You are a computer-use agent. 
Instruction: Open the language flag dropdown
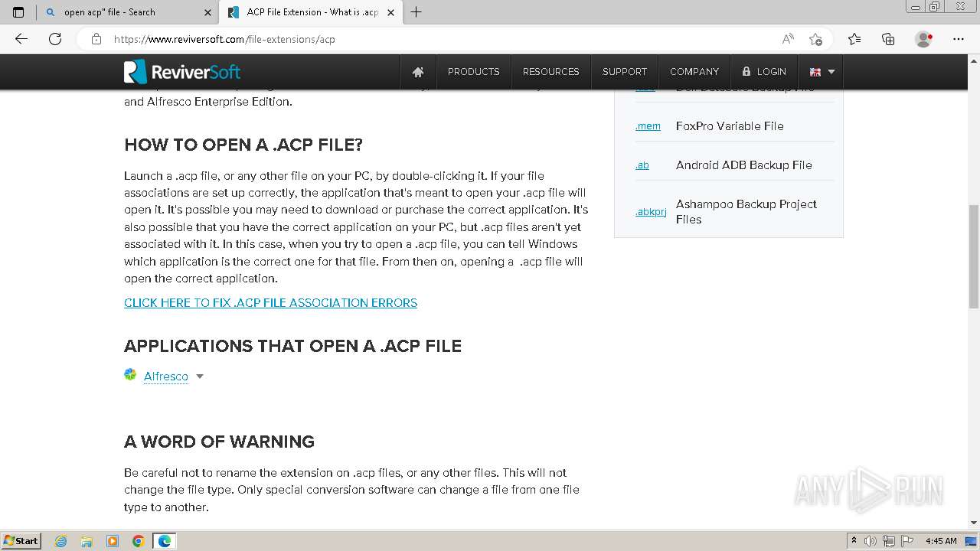point(822,72)
